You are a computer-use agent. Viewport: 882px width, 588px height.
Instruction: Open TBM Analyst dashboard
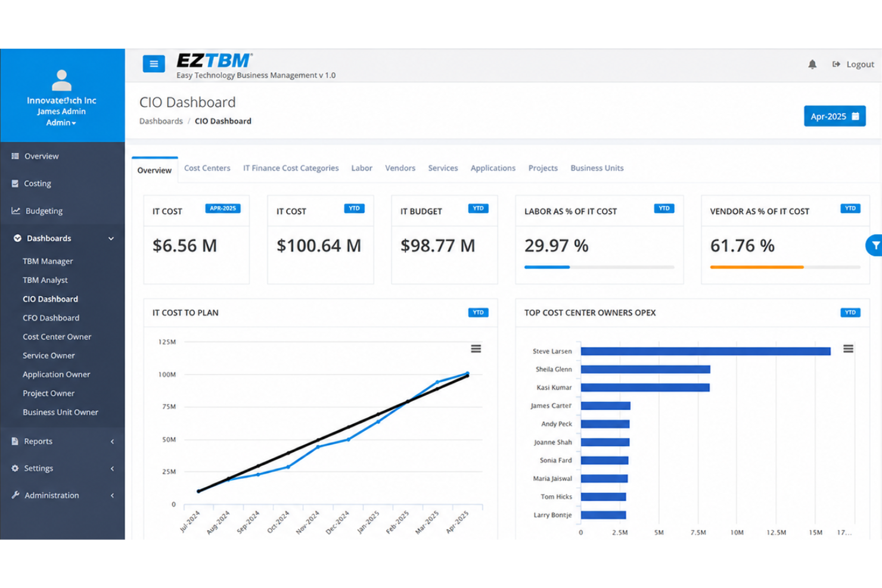coord(45,280)
